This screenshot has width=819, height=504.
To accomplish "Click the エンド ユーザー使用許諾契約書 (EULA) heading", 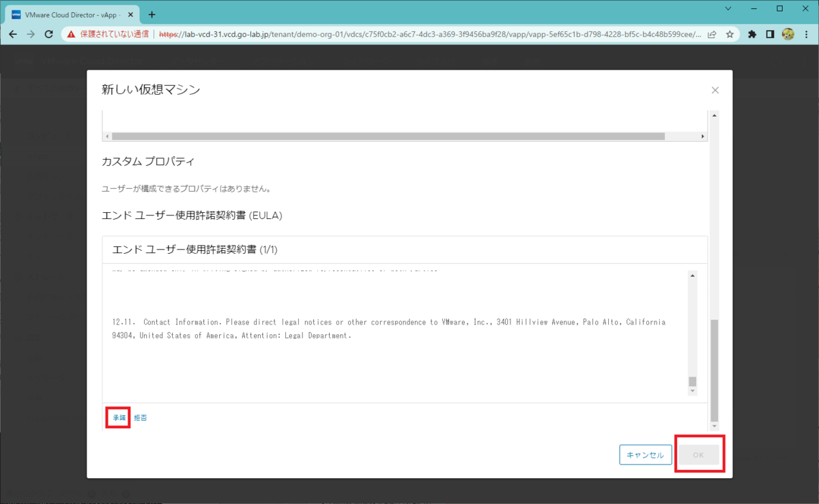I will 192,216.
